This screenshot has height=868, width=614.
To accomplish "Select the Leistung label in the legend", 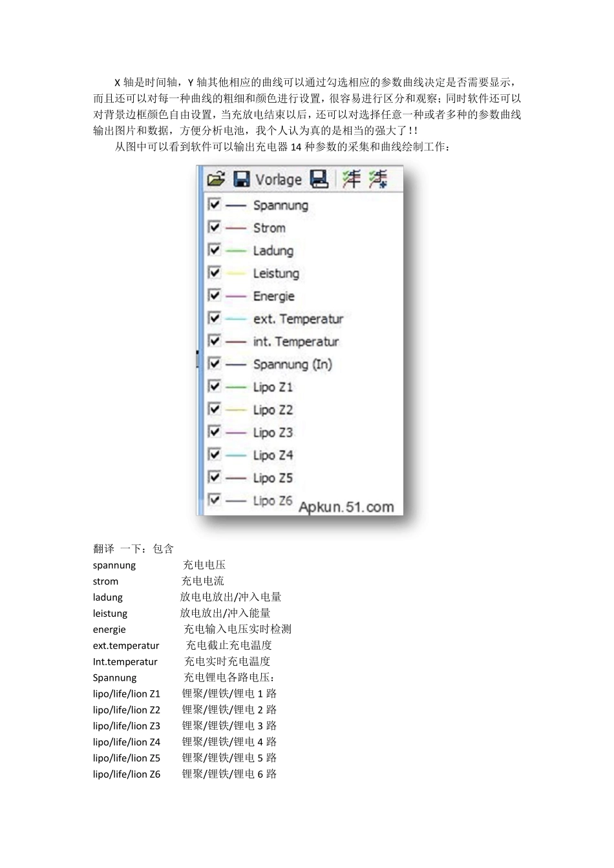I will point(276,274).
